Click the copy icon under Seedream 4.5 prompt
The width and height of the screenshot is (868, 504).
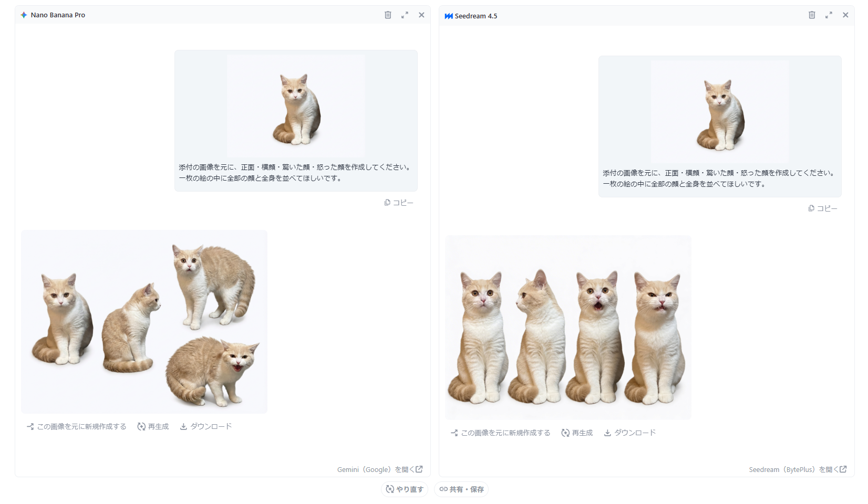click(x=811, y=208)
